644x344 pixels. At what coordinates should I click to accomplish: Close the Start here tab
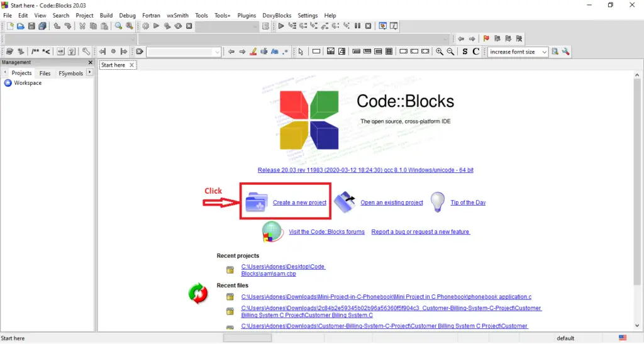[132, 65]
